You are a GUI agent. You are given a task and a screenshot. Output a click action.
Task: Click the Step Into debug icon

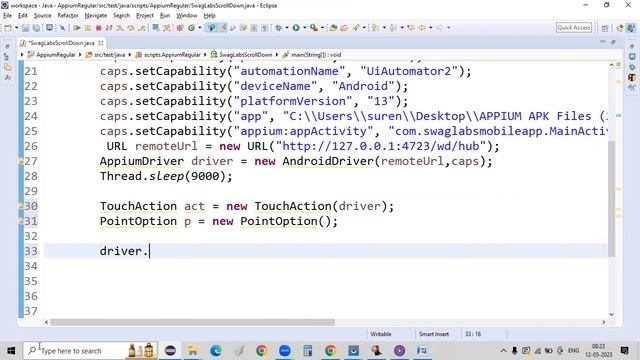click(120, 28)
